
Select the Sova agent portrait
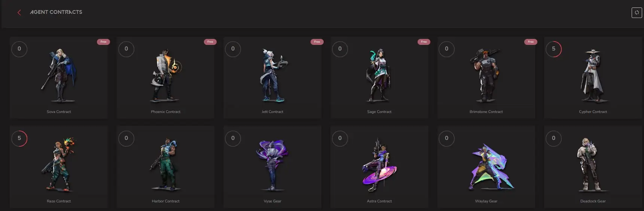click(59, 75)
